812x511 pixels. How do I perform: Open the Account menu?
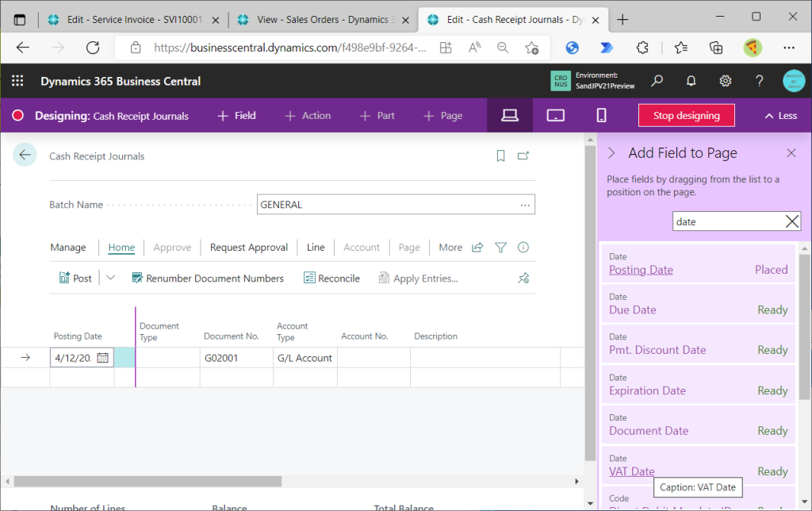point(362,248)
